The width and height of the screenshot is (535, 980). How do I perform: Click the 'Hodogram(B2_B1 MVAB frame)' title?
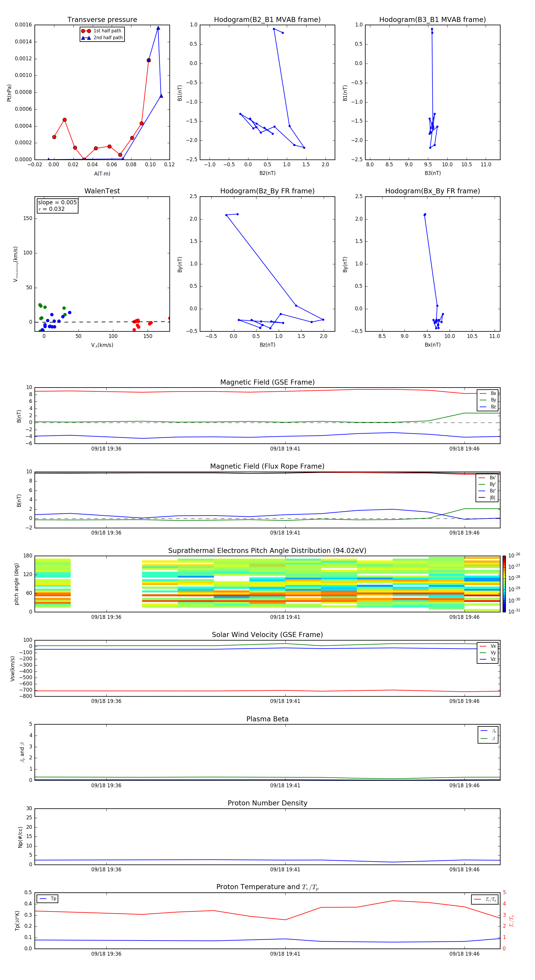coord(267,20)
